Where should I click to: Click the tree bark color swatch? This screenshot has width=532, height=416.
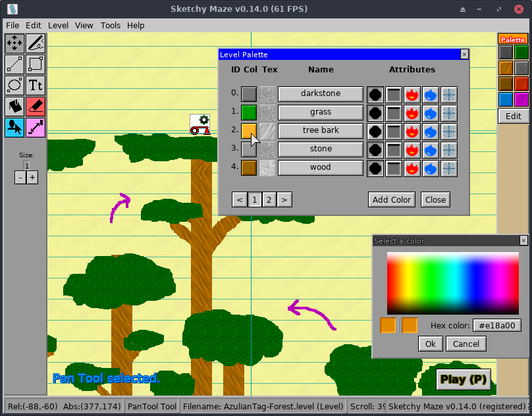click(x=248, y=130)
